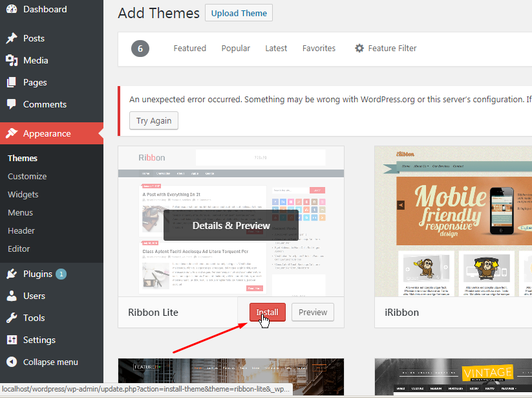
Task: Open the Tools menu item
Action: [52, 318]
